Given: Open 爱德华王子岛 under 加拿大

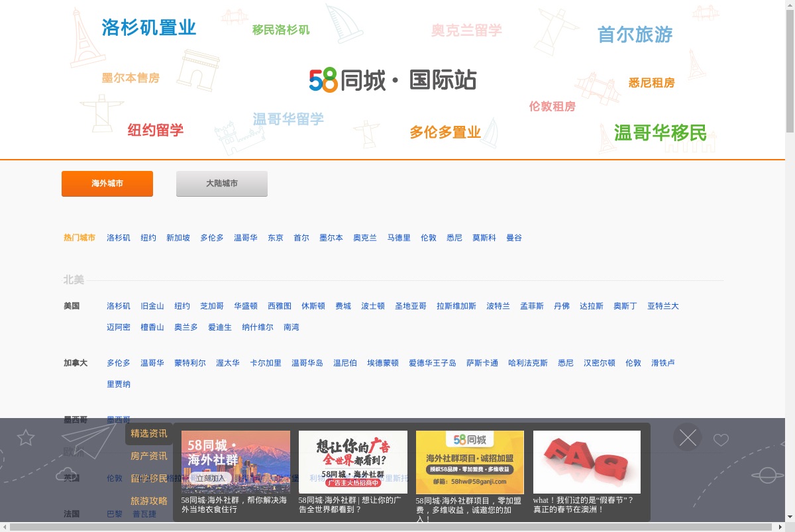Looking at the screenshot, I should (x=433, y=363).
